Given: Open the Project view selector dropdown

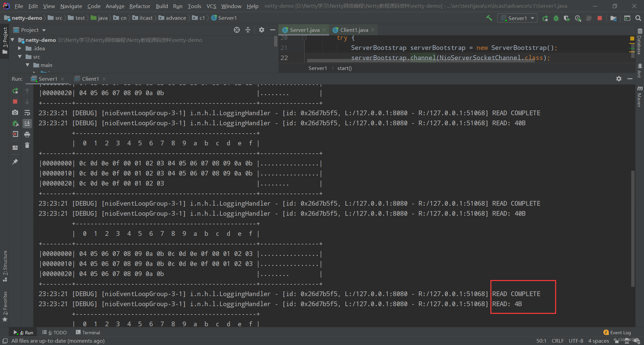Looking at the screenshot, I should point(30,30).
